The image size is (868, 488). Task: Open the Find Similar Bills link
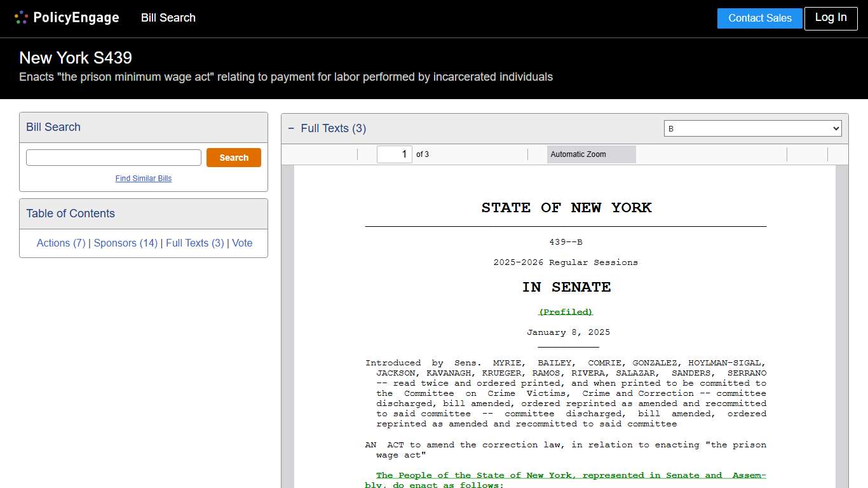point(143,179)
